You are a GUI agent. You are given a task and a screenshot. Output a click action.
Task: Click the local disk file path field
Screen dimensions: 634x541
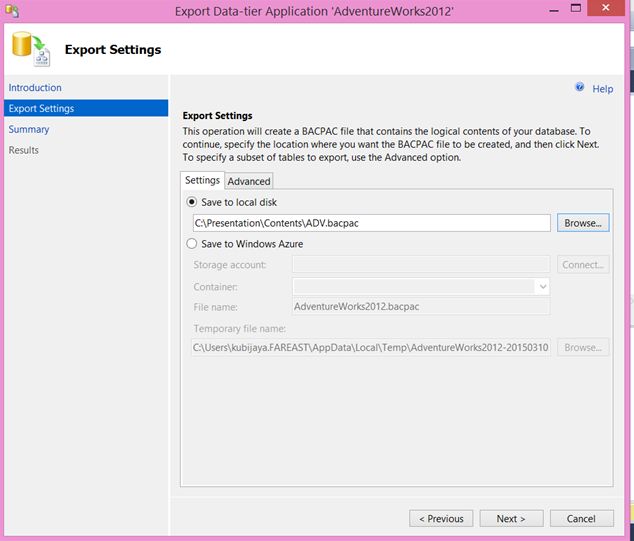[370, 223]
